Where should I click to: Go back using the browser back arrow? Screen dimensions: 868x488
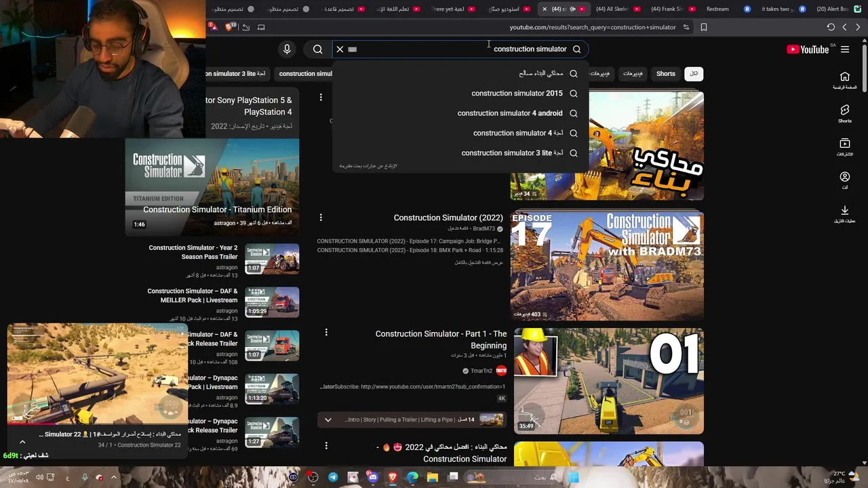click(858, 27)
